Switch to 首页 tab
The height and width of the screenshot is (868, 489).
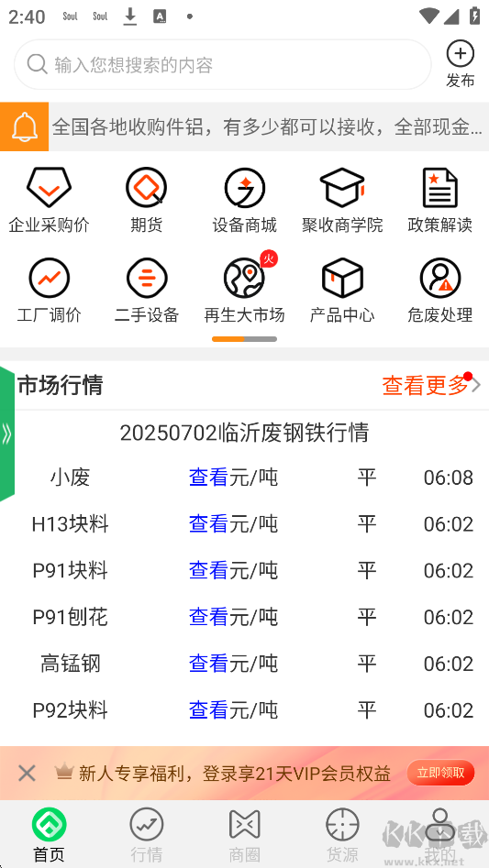click(49, 835)
